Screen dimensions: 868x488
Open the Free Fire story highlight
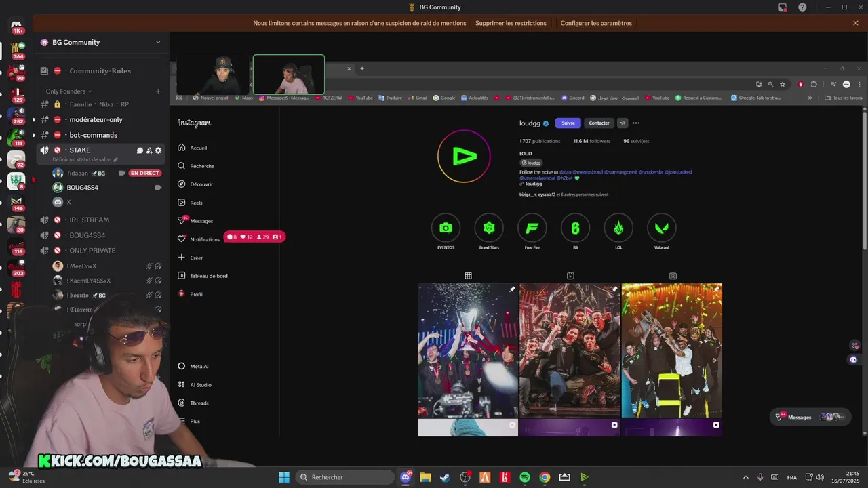point(532,228)
